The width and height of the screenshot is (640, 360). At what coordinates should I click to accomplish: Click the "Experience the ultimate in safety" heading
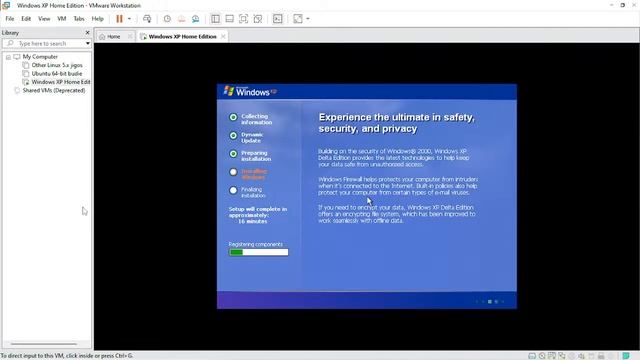tap(396, 123)
